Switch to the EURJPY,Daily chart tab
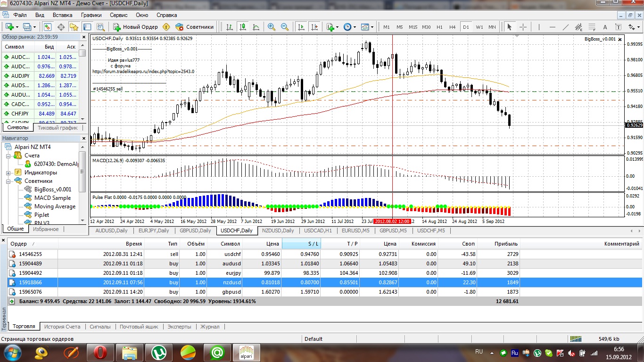This screenshot has width=644, height=362. click(x=153, y=230)
